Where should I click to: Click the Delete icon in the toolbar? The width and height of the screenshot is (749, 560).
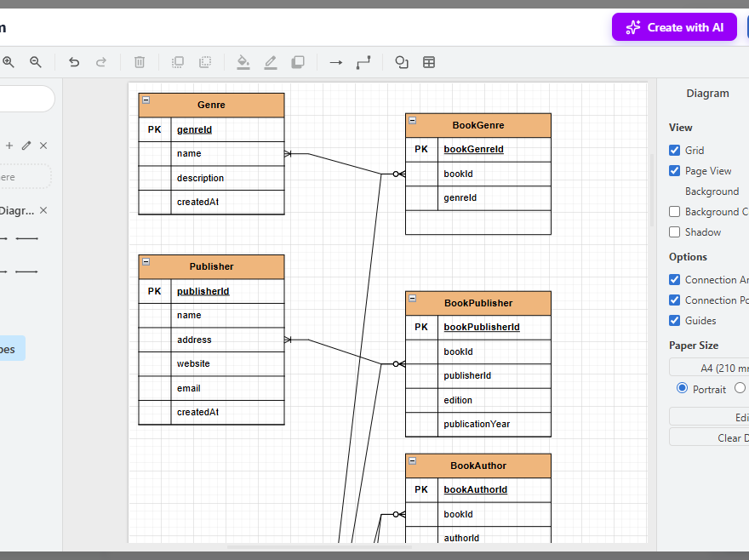pos(140,62)
